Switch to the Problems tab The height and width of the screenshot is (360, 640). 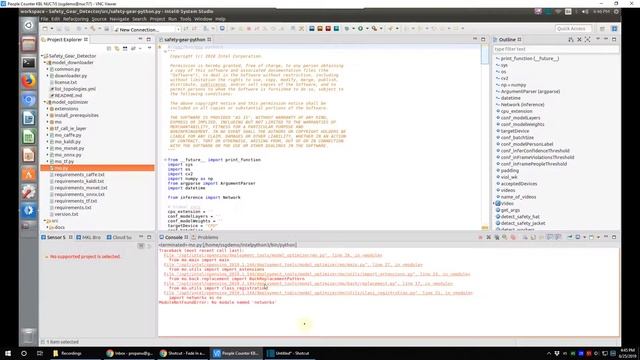pyautogui.click(x=205, y=237)
